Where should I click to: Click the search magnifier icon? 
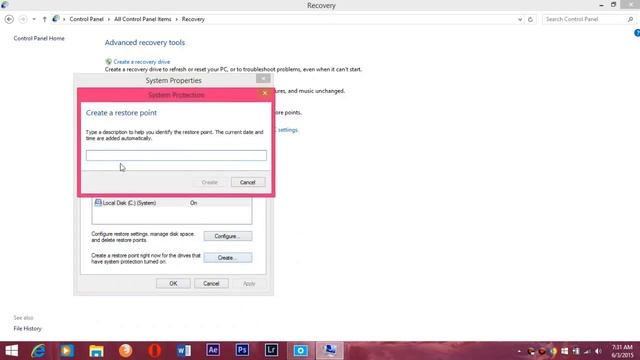(630, 19)
